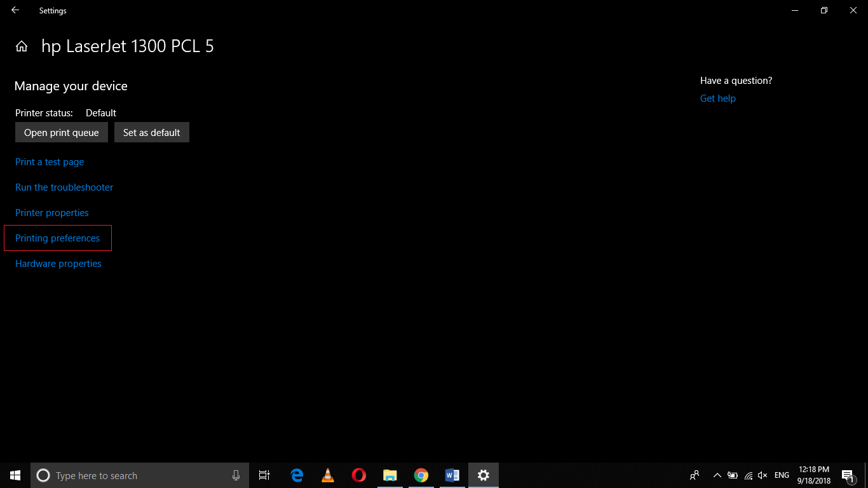Activate the voice search microphone

(236, 475)
